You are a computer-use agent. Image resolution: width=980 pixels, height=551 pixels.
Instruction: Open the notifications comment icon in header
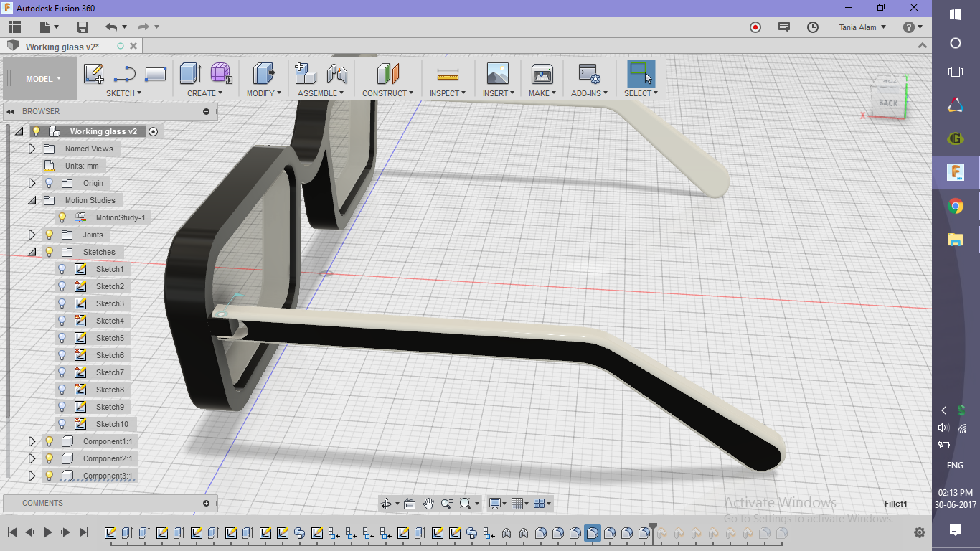point(784,27)
